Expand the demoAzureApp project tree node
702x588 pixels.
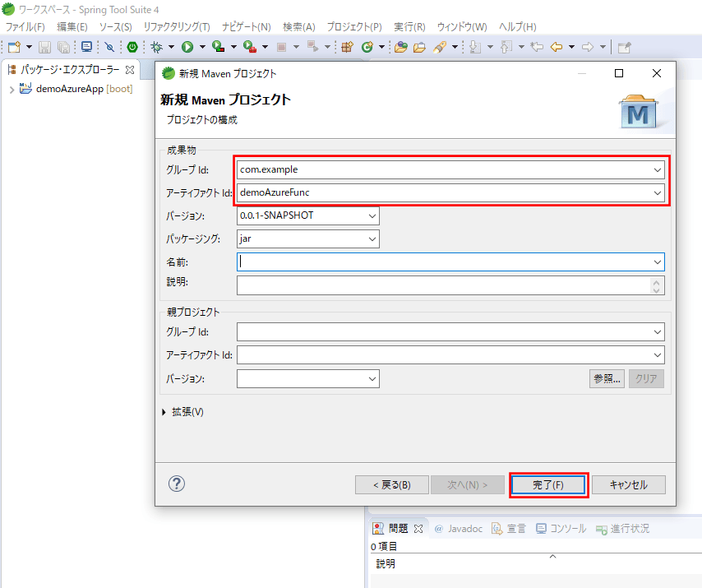click(x=11, y=90)
